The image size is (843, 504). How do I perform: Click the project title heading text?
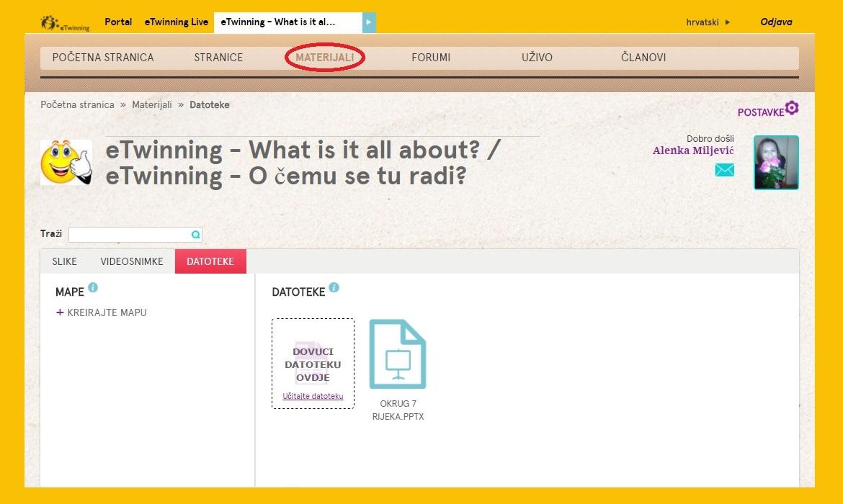pyautogui.click(x=303, y=163)
